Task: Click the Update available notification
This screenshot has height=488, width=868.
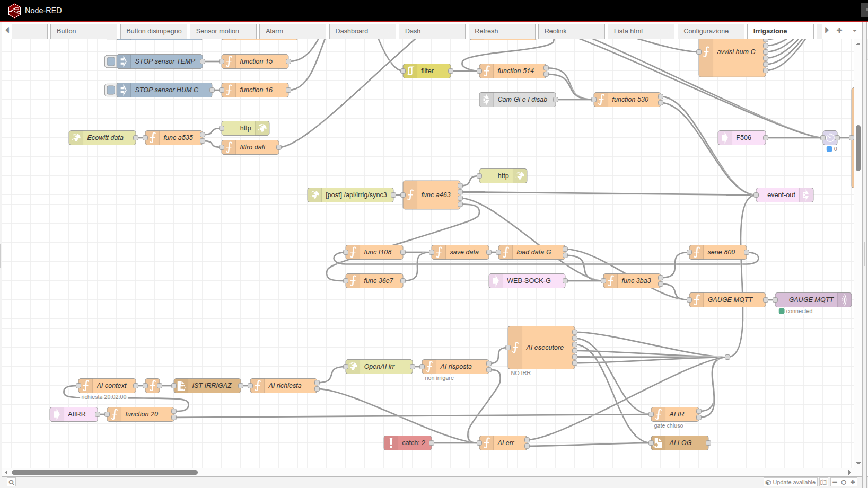Action: point(791,482)
